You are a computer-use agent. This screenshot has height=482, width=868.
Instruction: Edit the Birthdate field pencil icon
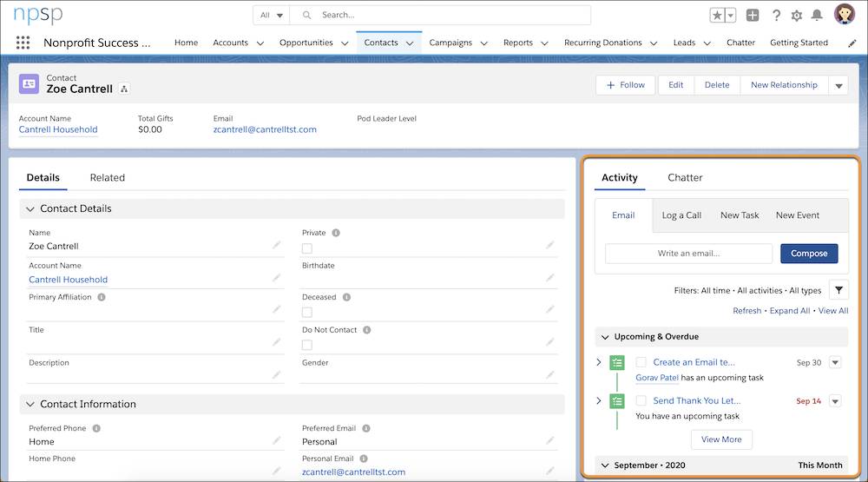coord(549,278)
